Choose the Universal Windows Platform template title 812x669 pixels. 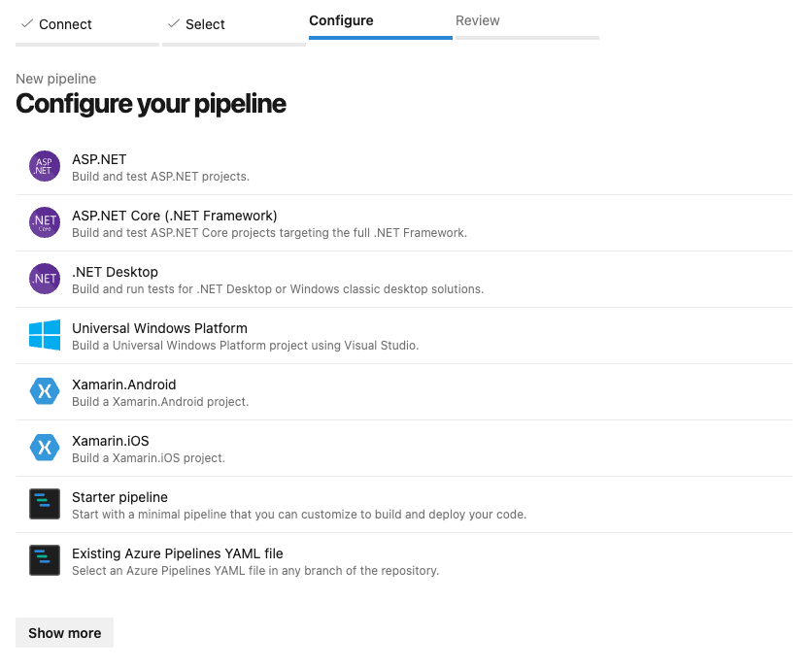[x=159, y=329]
